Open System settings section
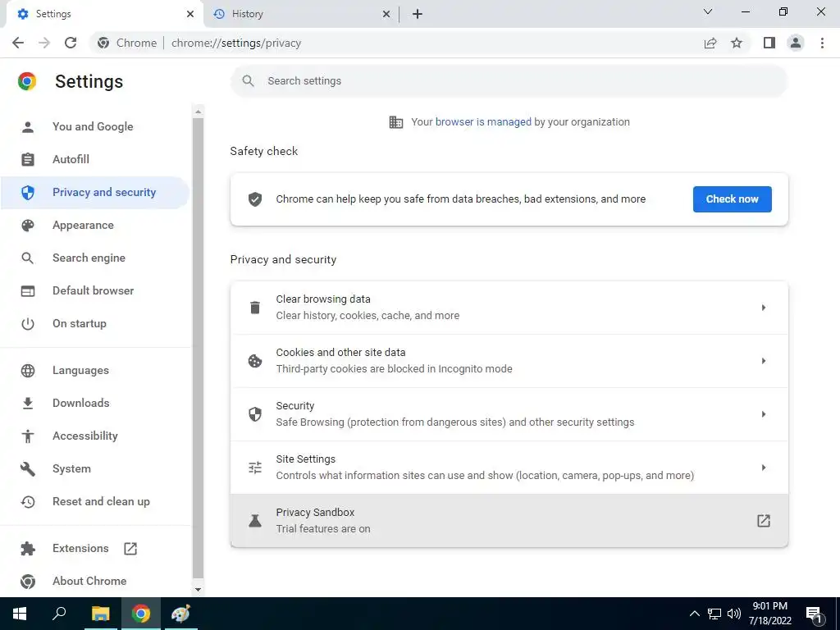Screen dimensions: 840x630 94,468
